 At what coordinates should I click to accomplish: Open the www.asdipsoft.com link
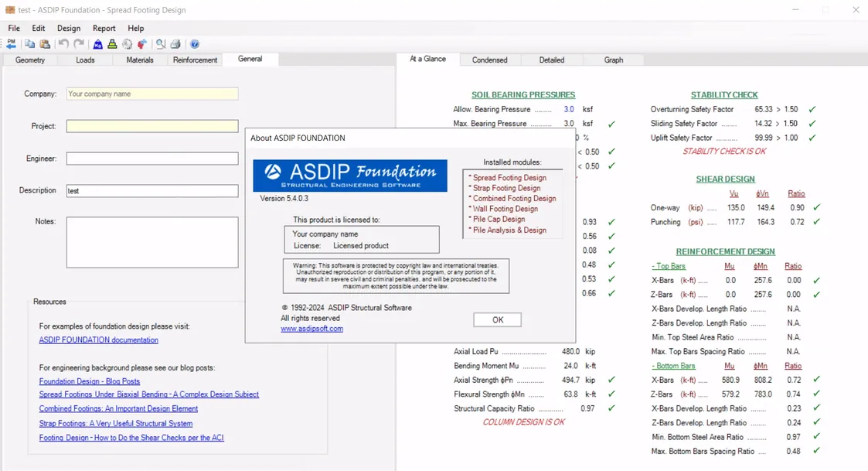pos(311,329)
